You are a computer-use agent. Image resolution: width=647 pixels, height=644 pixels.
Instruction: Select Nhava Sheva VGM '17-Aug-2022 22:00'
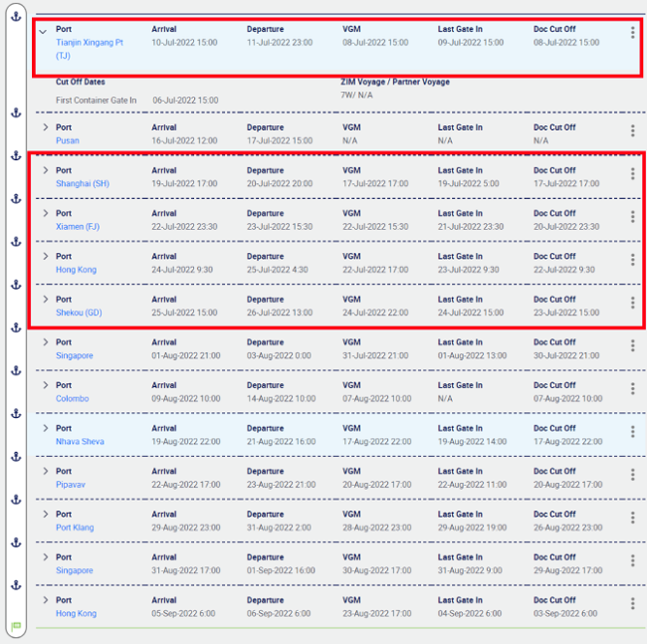pos(376,441)
